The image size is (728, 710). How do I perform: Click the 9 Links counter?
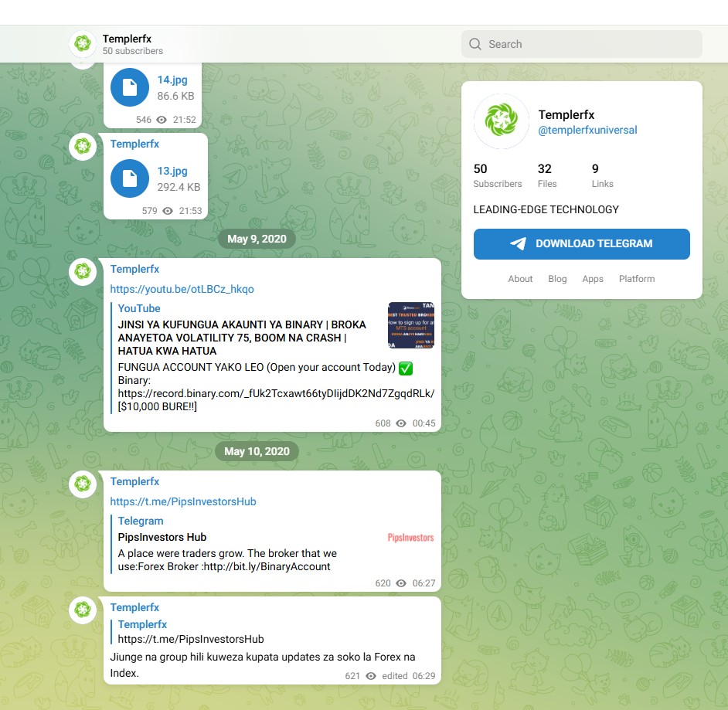point(603,175)
